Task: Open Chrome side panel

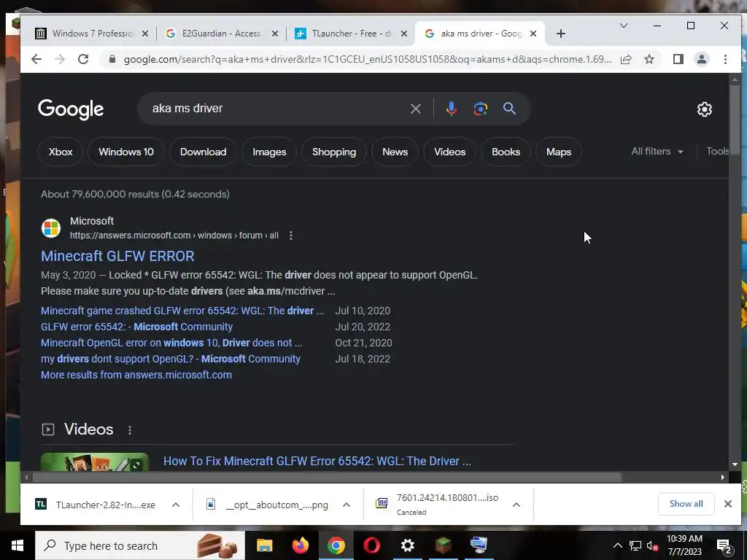Action: [678, 59]
